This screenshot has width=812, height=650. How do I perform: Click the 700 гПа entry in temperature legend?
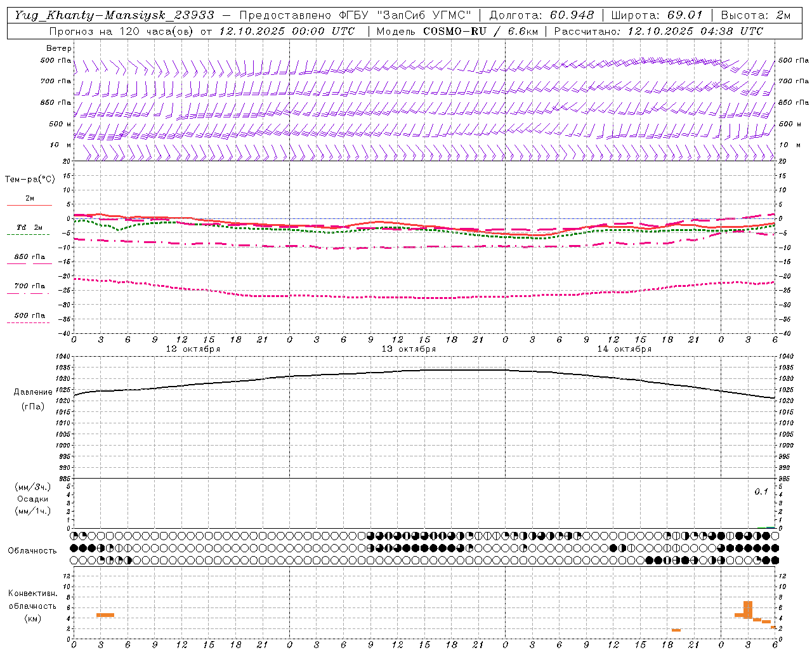coord(29,286)
